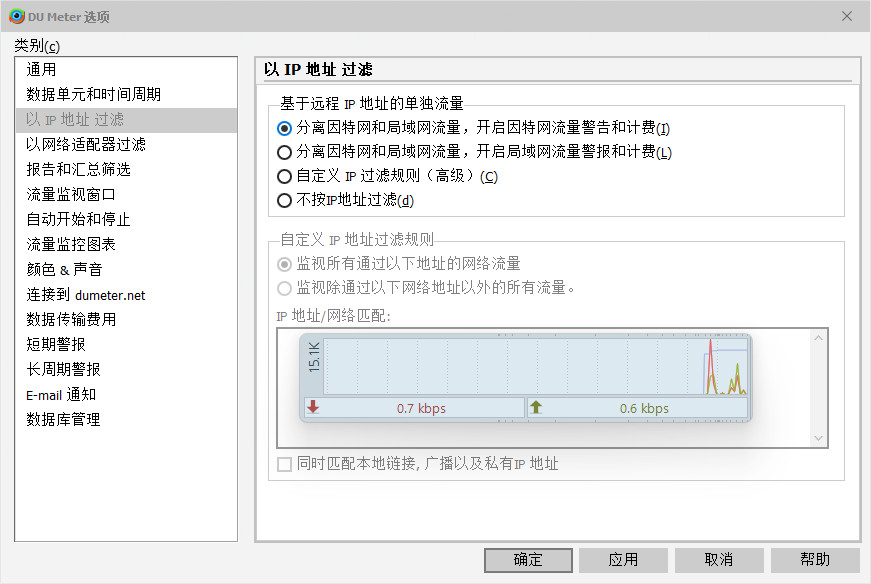
Task: Open E-mail 通知 category
Action: [x=126, y=395]
